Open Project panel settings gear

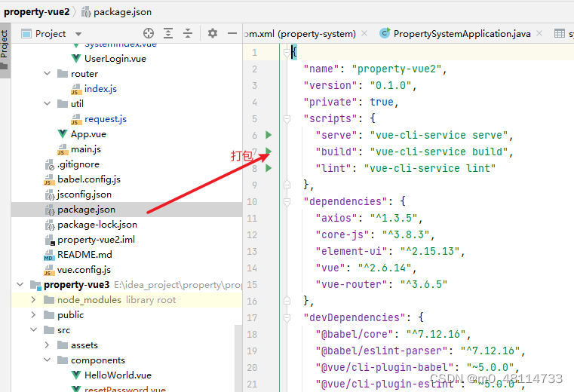[x=213, y=33]
